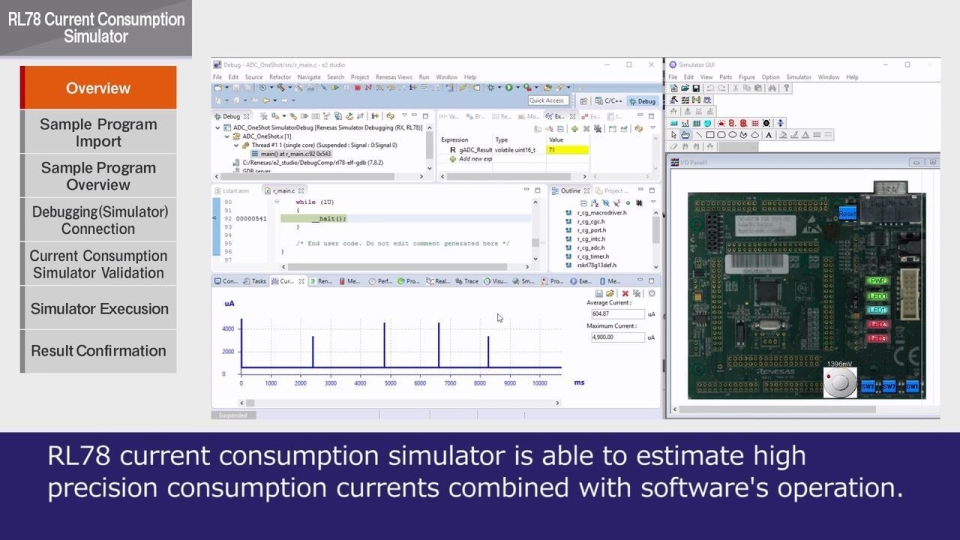The height and width of the screenshot is (540, 960).
Task: Click the Overview sidebar button
Action: click(98, 88)
